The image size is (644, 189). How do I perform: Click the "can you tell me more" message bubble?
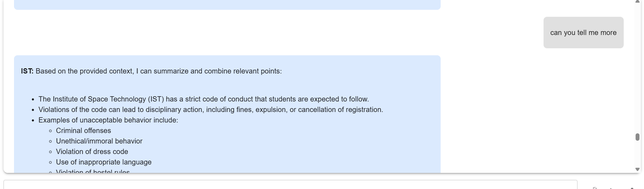(583, 33)
